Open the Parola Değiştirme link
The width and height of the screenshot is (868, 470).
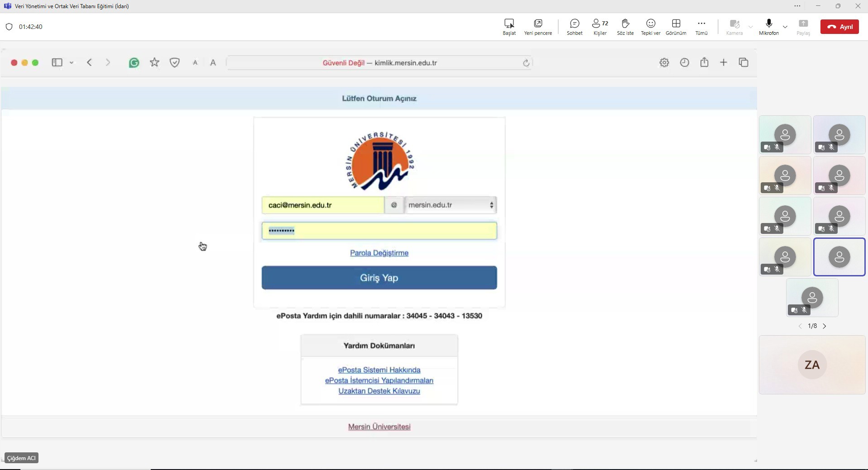click(x=379, y=253)
